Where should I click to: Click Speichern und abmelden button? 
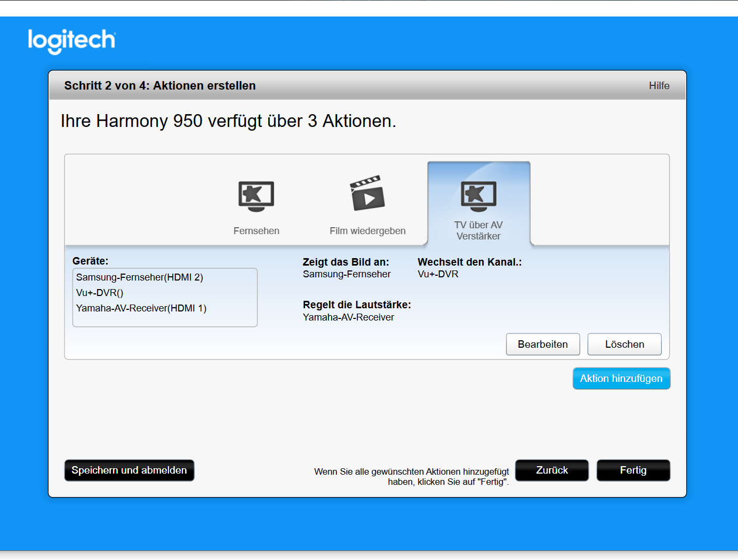click(x=129, y=470)
